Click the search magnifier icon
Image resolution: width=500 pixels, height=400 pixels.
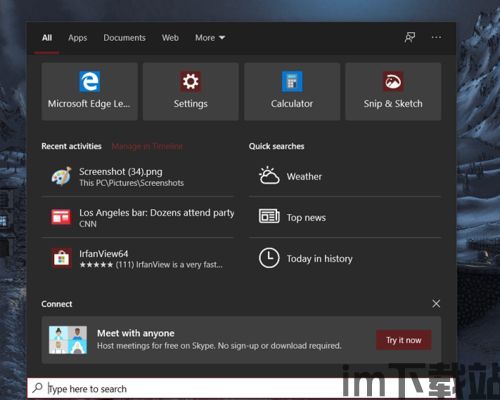coord(37,388)
